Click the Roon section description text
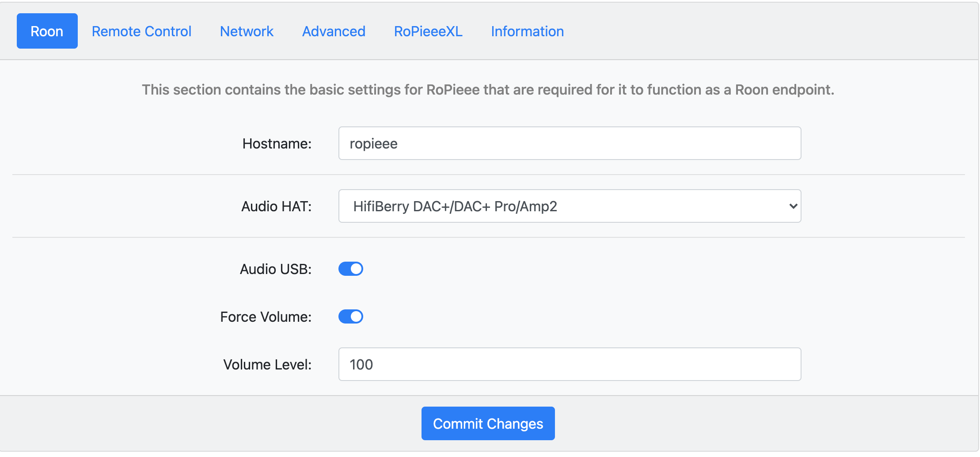980x457 pixels. pos(488,90)
